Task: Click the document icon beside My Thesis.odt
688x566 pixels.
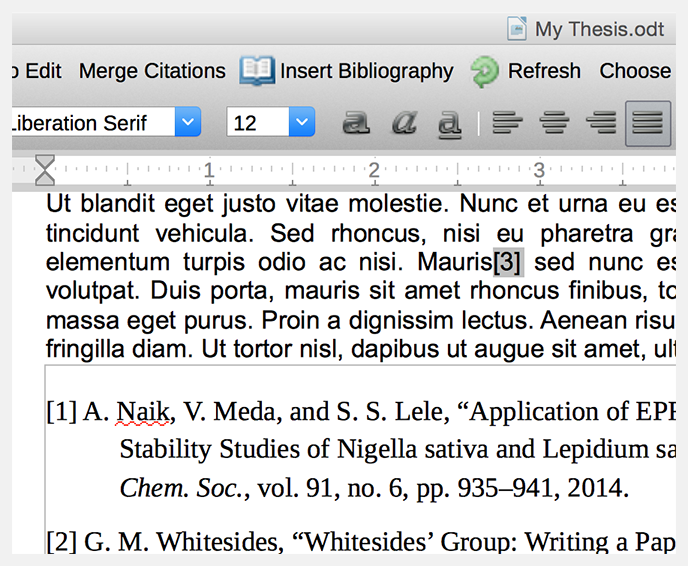Action: tap(517, 28)
